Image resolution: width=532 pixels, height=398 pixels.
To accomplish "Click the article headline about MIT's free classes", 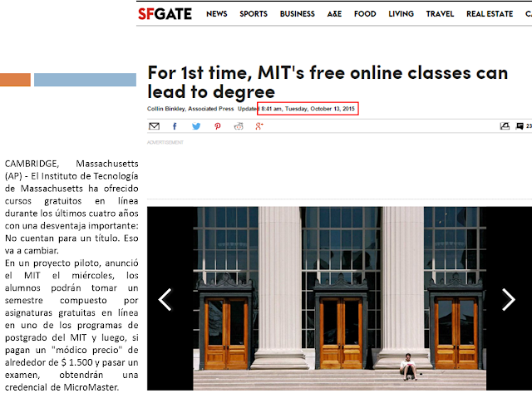I will coord(328,82).
